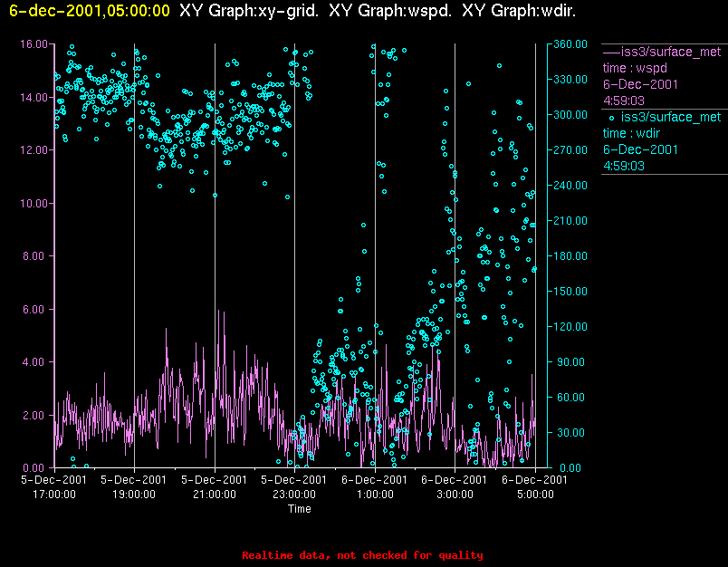Click the wspd magenta line legend marker

[x=611, y=52]
